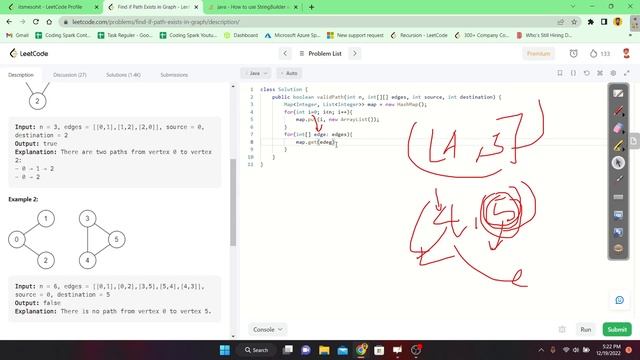The width and height of the screenshot is (640, 360).
Task: Click the taskbar Search box
Action: 257,350
